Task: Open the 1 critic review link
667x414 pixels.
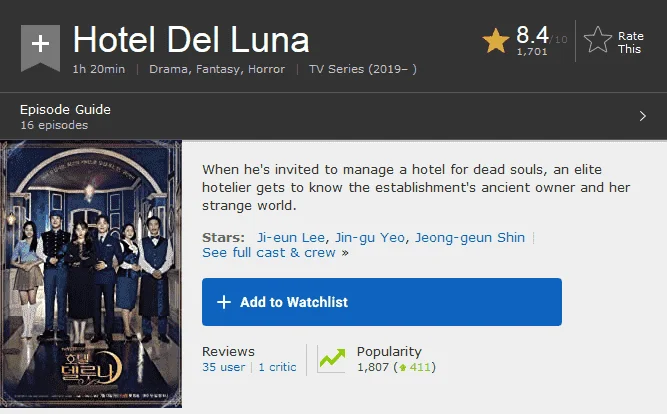Action: (x=277, y=367)
